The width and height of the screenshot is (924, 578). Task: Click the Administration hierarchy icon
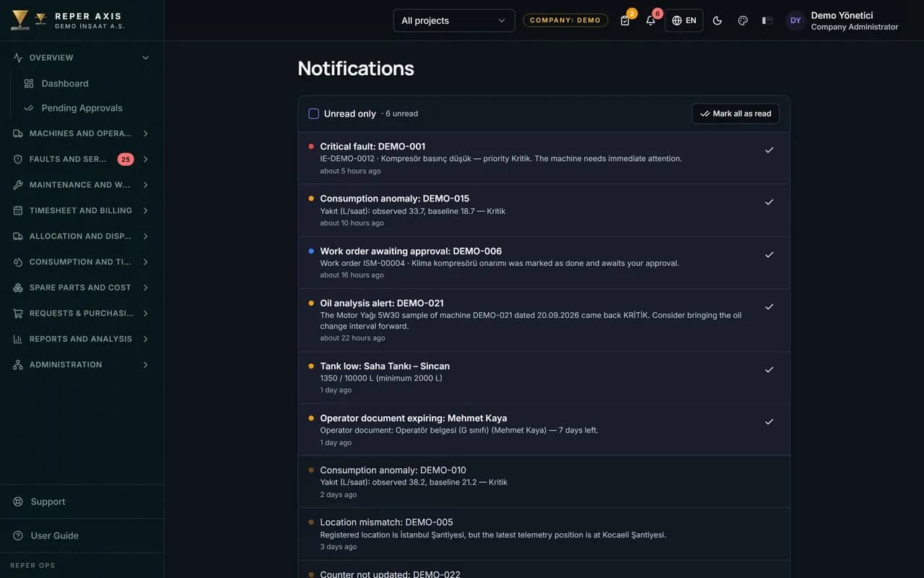tap(18, 365)
